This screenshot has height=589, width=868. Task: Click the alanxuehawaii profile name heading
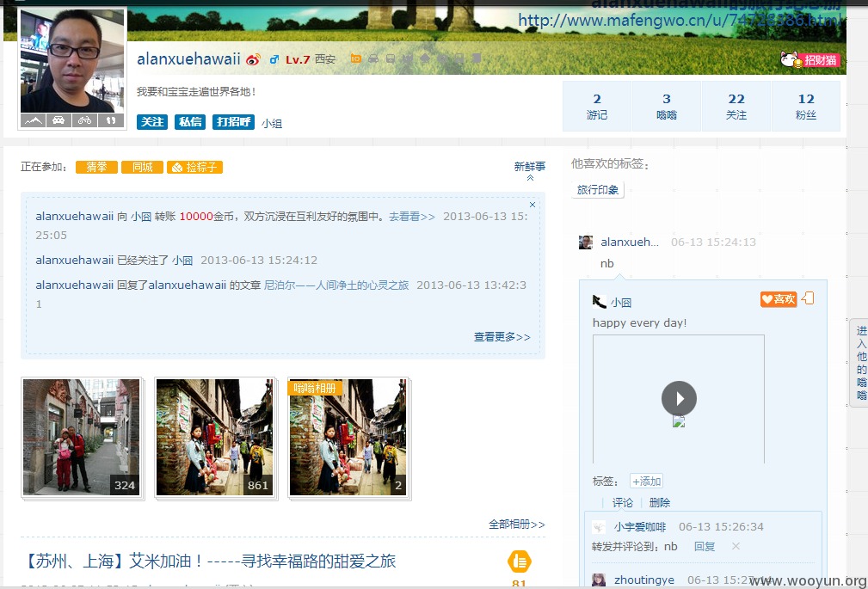pos(188,59)
